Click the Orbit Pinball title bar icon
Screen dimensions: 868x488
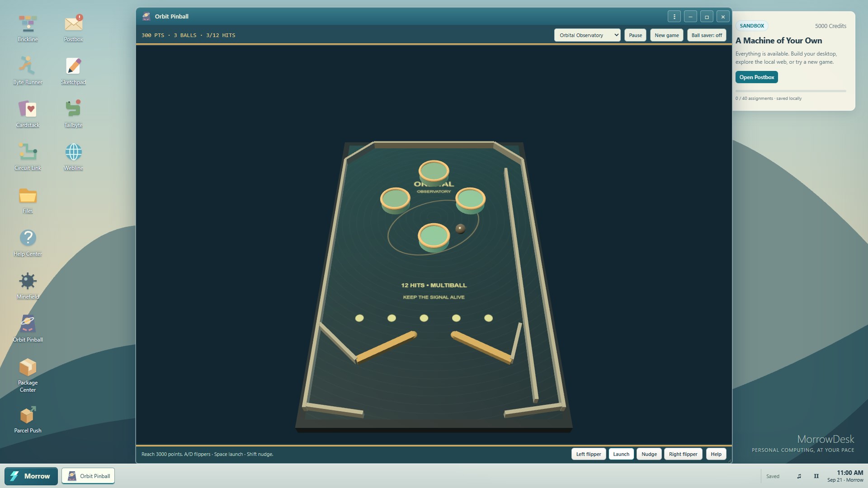pyautogui.click(x=146, y=16)
